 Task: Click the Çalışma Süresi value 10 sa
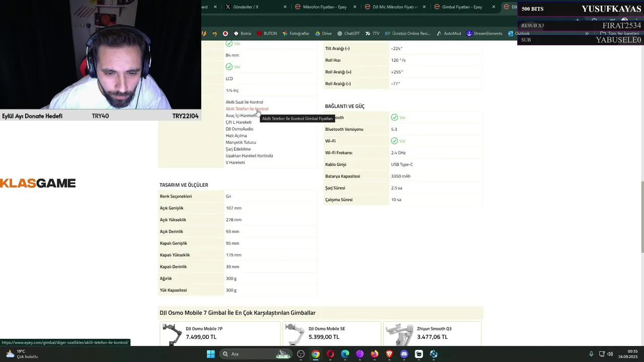pyautogui.click(x=396, y=200)
